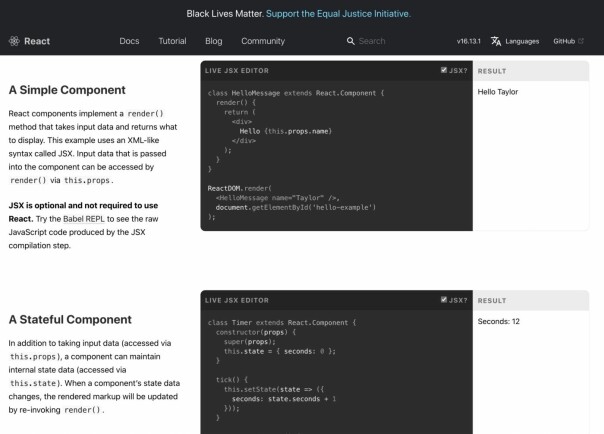The image size is (604, 434).
Task: Go to the Blog page
Action: 214,41
